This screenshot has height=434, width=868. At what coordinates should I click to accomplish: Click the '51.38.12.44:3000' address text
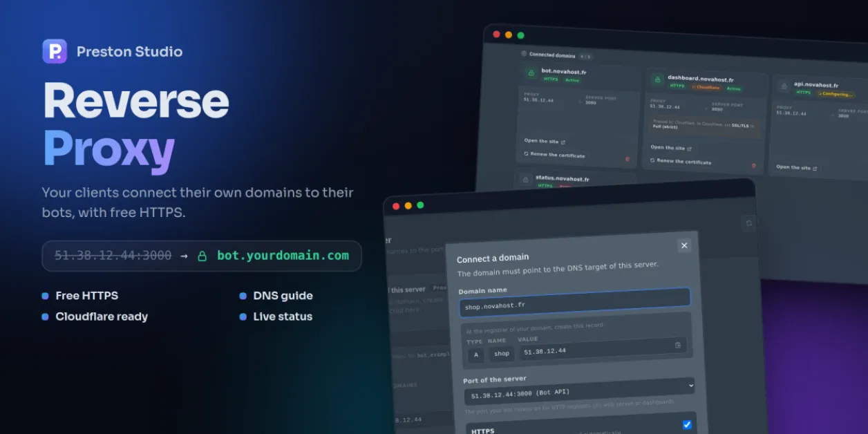click(x=113, y=256)
